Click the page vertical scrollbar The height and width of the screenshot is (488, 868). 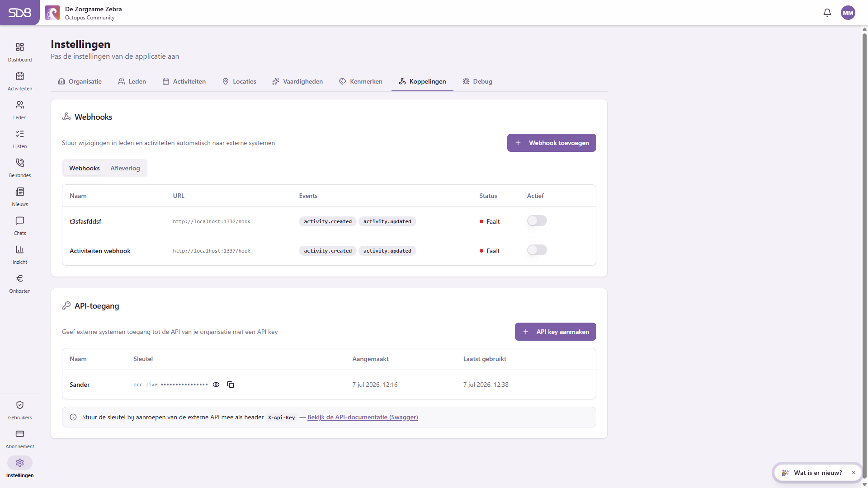click(864, 255)
